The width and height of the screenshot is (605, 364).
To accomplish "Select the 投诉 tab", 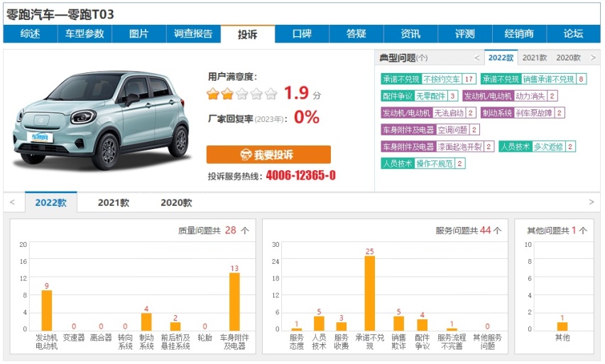I will [248, 34].
